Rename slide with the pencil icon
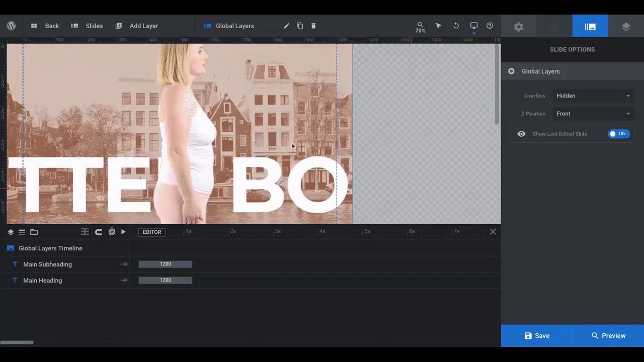The image size is (644, 362). tap(286, 26)
